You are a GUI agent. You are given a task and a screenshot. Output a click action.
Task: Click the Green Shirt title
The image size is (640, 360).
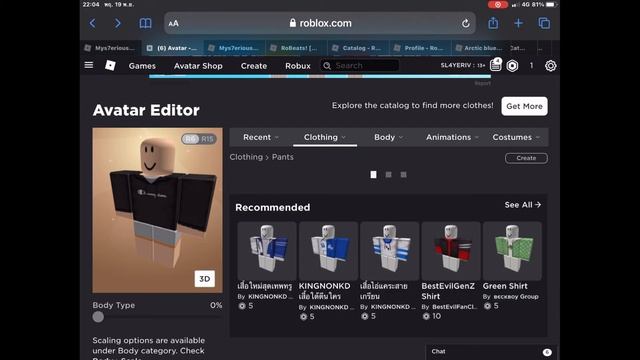505,286
